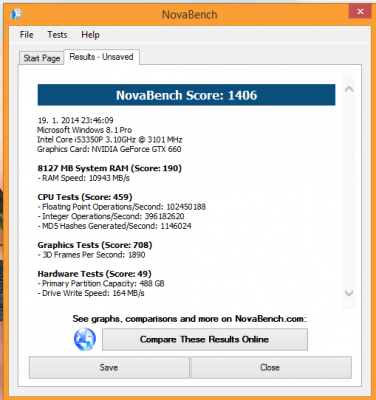Close the NovaBench window with the X
This screenshot has width=376, height=400.
coord(360,11)
